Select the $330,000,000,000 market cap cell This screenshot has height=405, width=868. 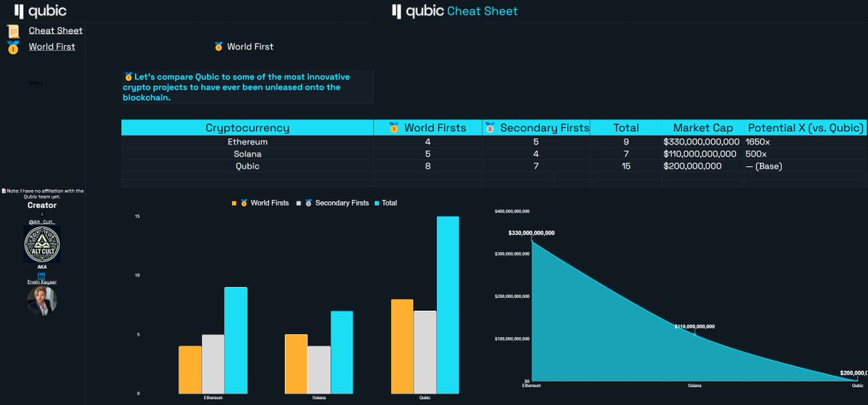click(x=702, y=142)
